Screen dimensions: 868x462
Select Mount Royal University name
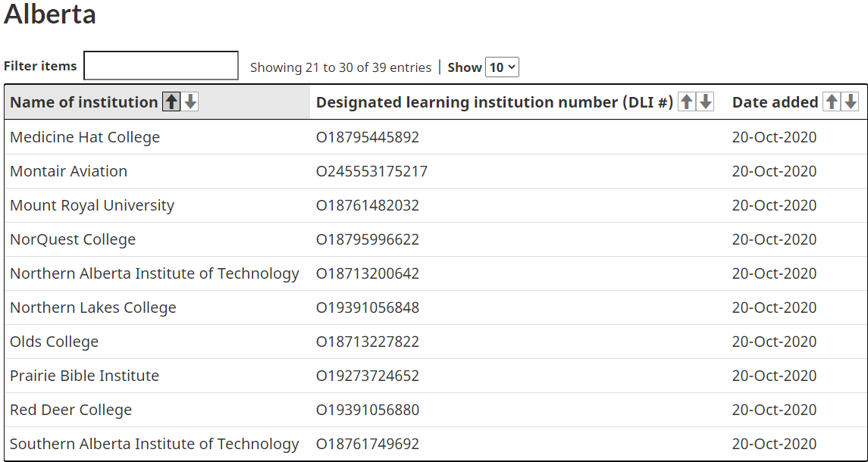point(92,206)
